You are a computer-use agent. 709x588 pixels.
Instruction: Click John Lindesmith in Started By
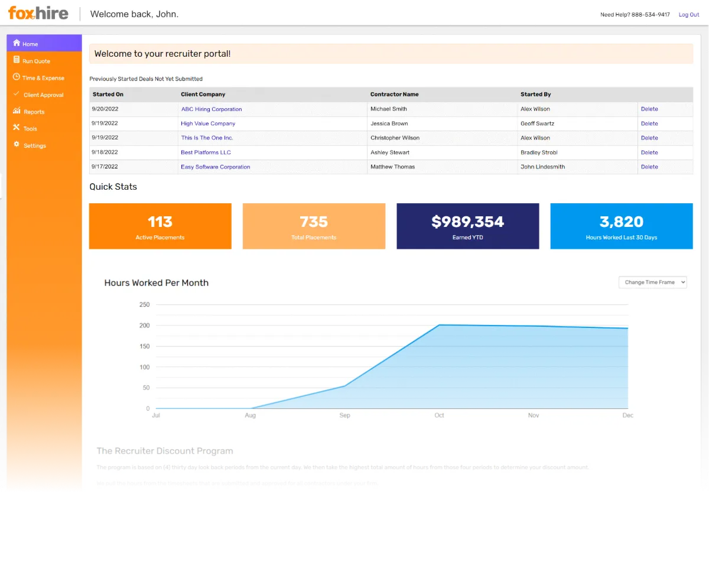point(543,167)
